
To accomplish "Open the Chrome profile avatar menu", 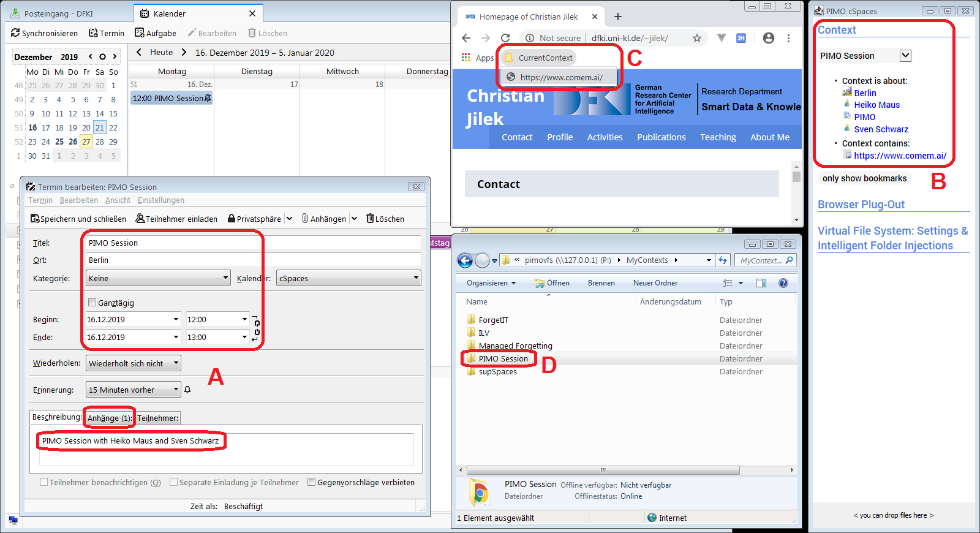I will pyautogui.click(x=769, y=38).
